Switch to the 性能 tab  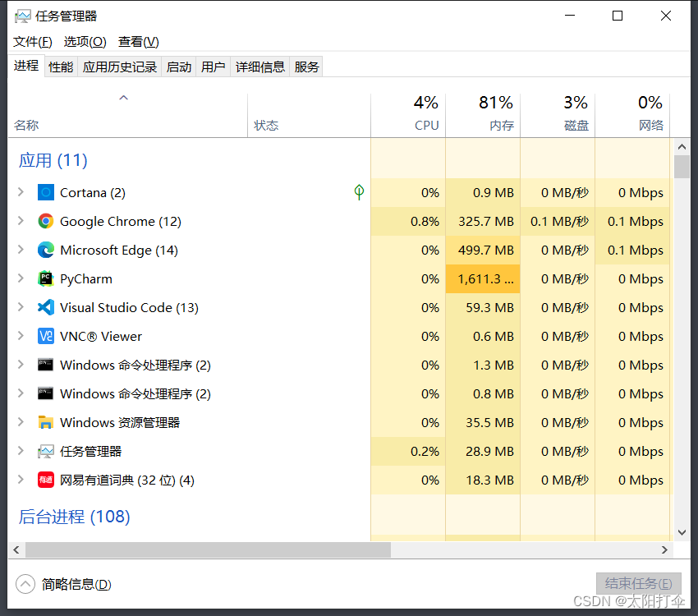coord(61,67)
